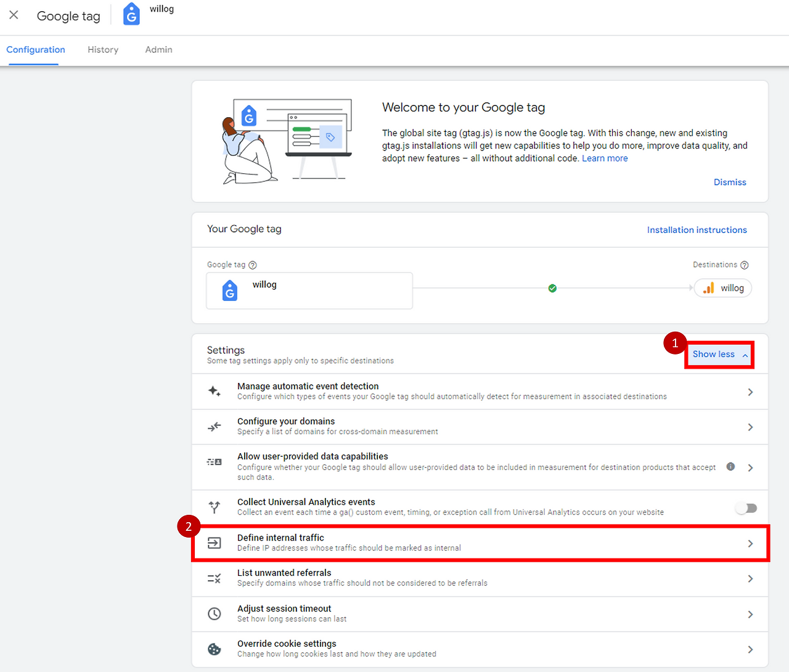
Task: Click the Google tag logo beside willog header
Action: (131, 14)
